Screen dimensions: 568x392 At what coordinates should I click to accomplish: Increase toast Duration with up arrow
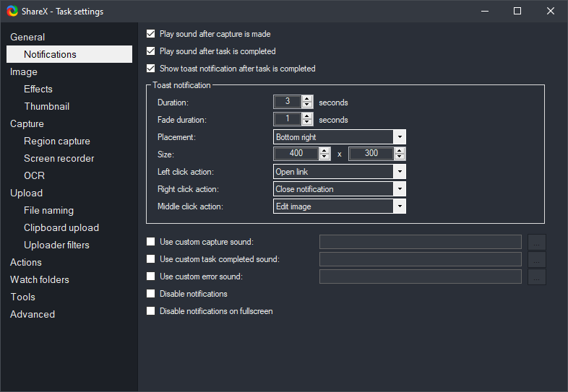pyautogui.click(x=307, y=99)
